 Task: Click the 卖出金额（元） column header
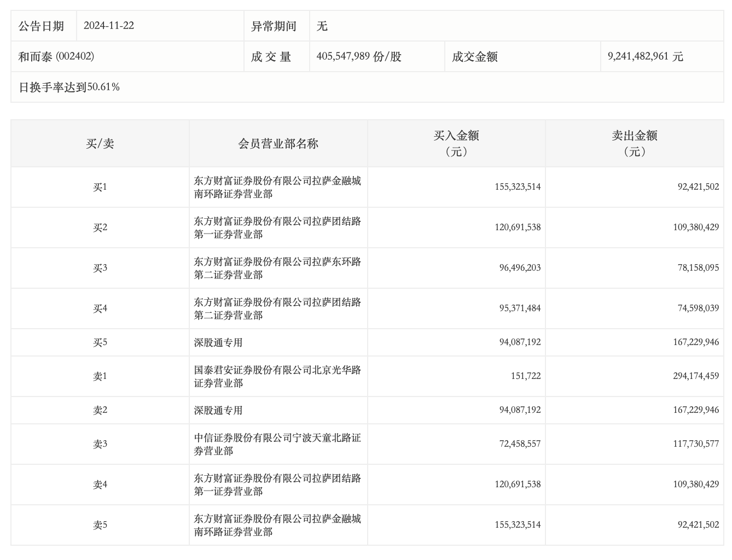(x=635, y=143)
